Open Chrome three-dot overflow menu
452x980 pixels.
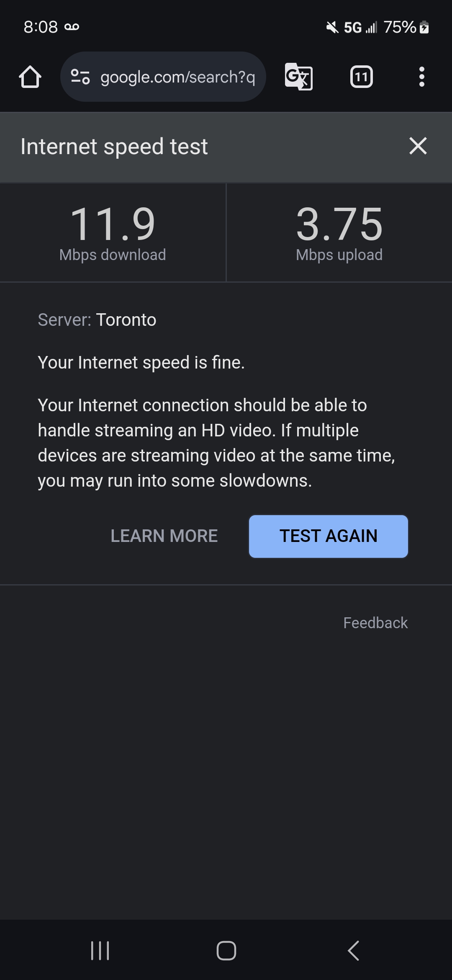[421, 77]
